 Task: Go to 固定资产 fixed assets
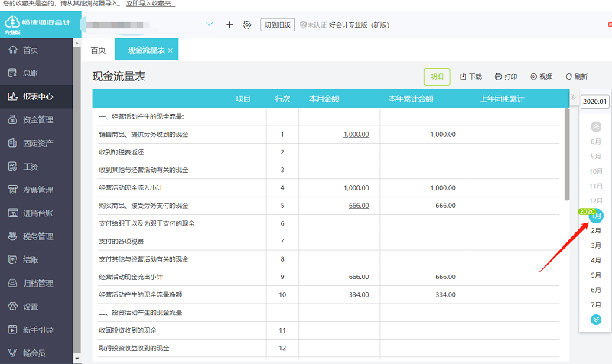click(x=37, y=143)
